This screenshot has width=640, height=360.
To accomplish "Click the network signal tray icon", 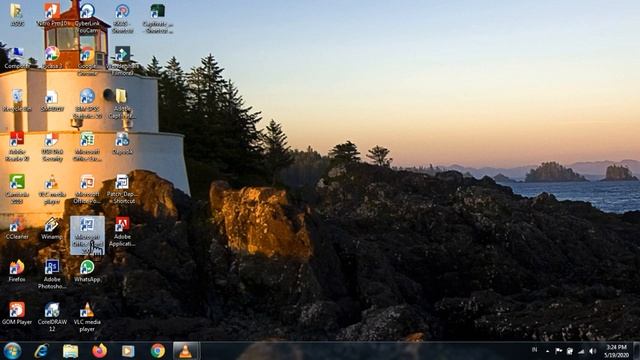I will [581, 351].
